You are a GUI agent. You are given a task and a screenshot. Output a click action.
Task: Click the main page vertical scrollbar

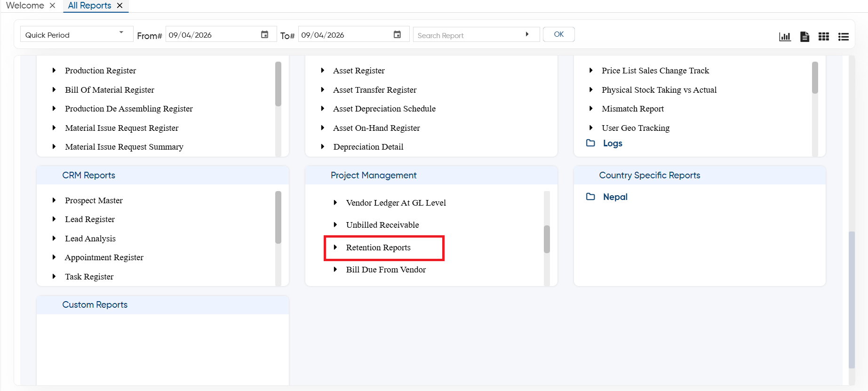852,300
